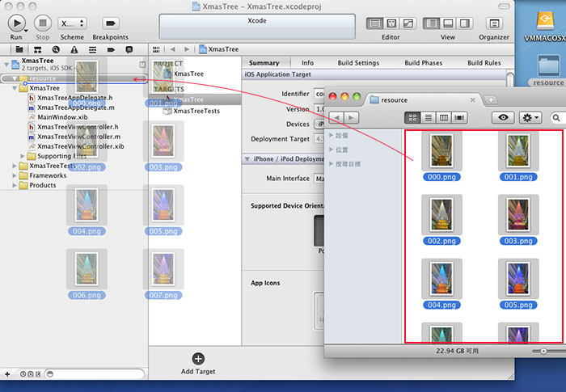566x392 pixels.
Task: Switch to the Summary tab
Action: [264, 63]
